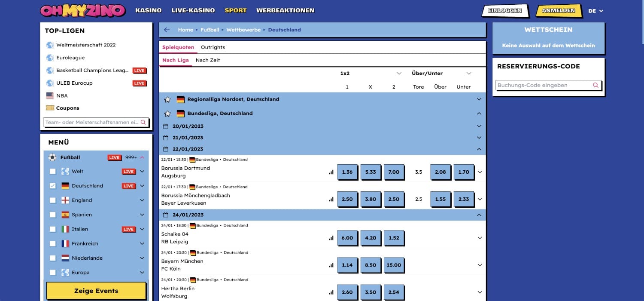The height and width of the screenshot is (301, 644).
Task: Expand the 21/01/2023 date group
Action: pyautogui.click(x=479, y=138)
